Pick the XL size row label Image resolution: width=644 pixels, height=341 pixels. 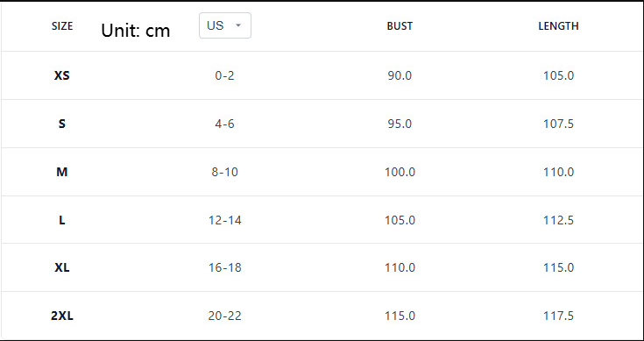[x=62, y=268]
